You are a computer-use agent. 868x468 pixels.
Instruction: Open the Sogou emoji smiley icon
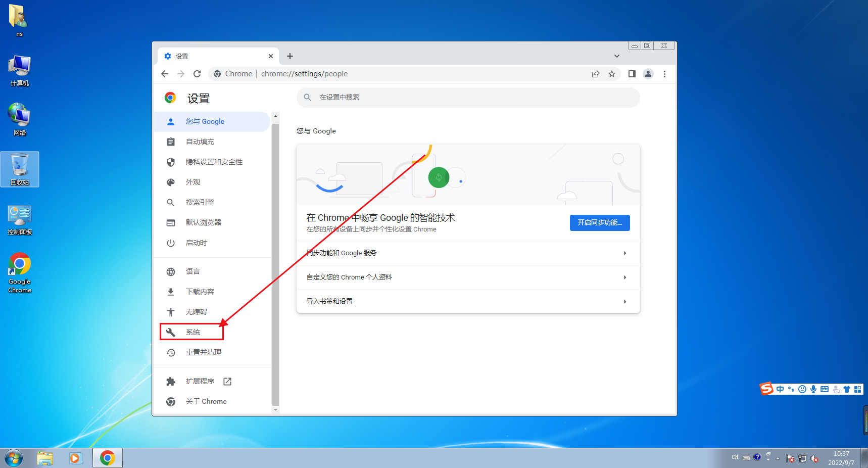[x=802, y=389]
